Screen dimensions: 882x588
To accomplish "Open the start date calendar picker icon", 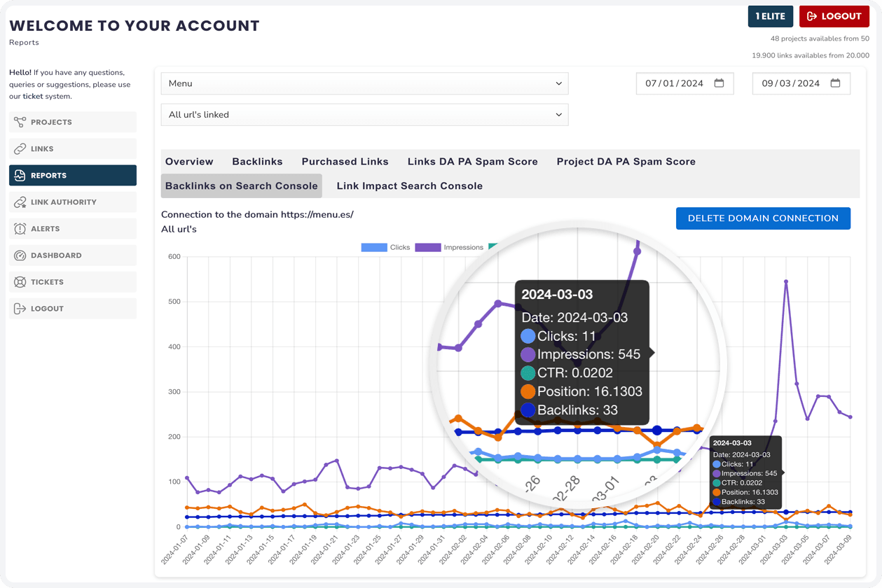I will (x=719, y=83).
